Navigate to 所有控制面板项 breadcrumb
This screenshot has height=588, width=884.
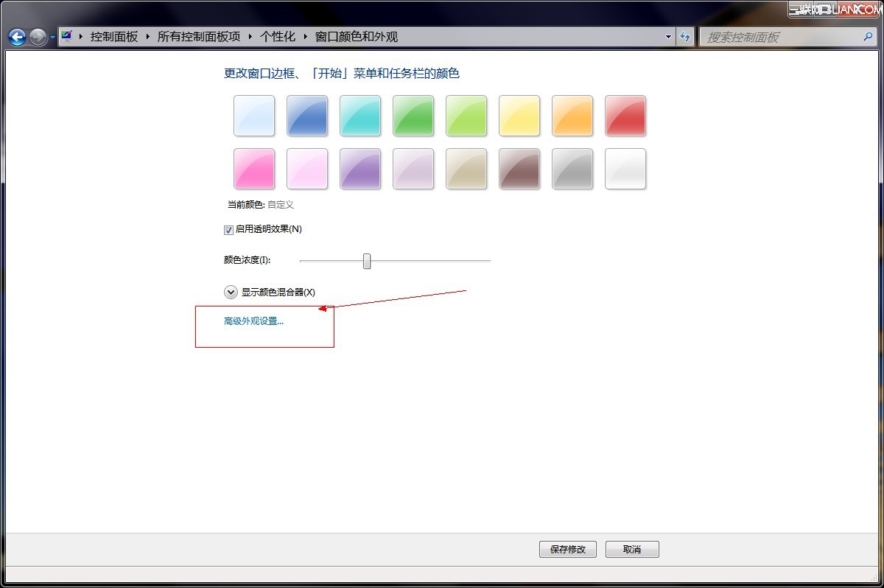198,37
